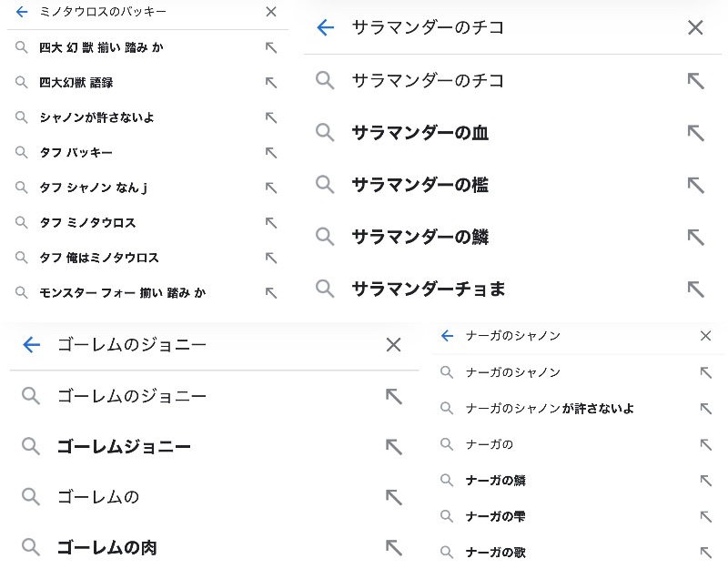Choose the タフ 俺はミノタウロス suggestion
Screen dimensions: 728x579
click(x=99, y=258)
